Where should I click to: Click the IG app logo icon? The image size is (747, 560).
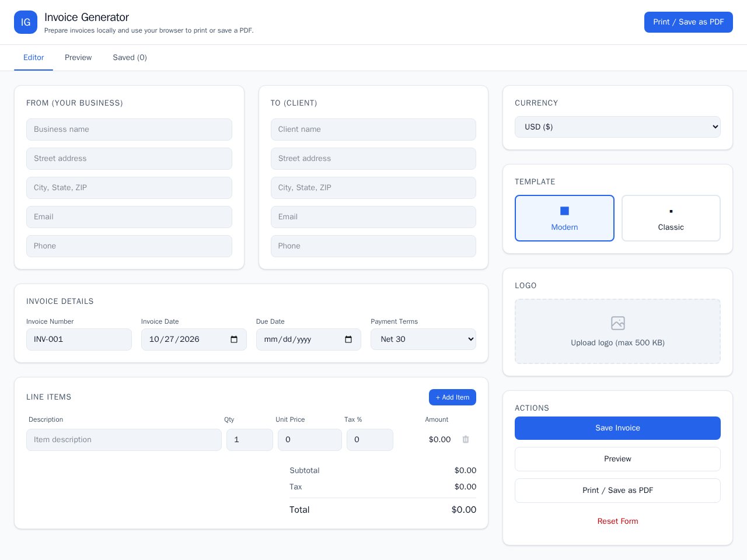26,22
